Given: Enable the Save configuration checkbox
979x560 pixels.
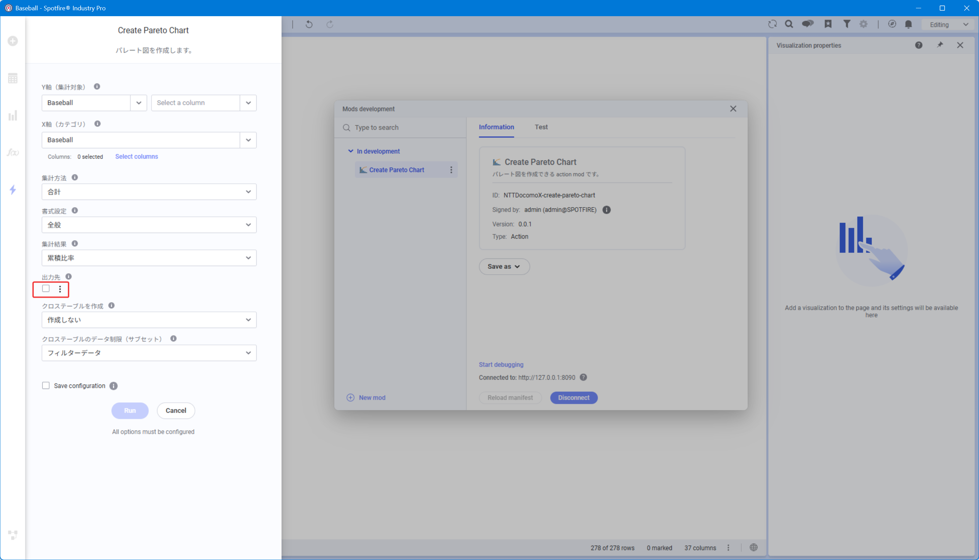Looking at the screenshot, I should click(x=46, y=385).
